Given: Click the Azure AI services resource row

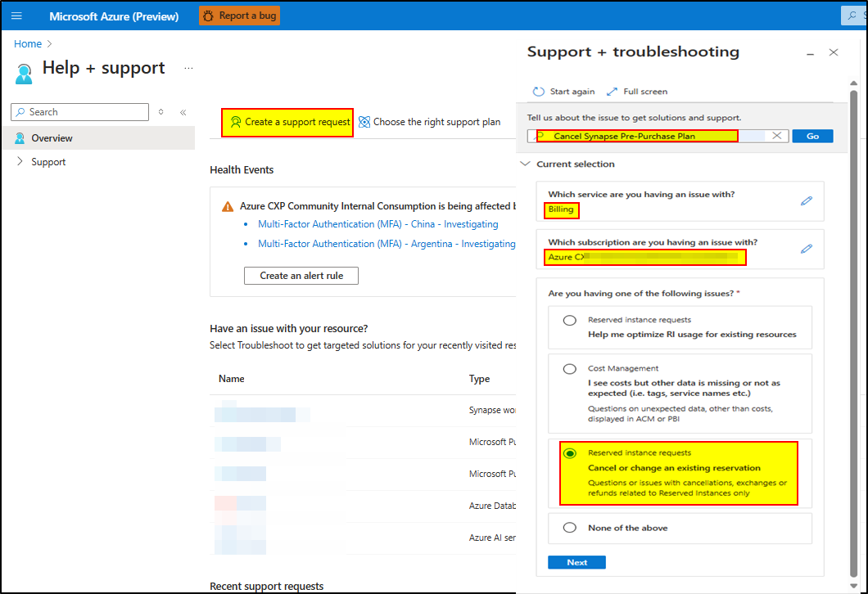Looking at the screenshot, I should point(363,538).
